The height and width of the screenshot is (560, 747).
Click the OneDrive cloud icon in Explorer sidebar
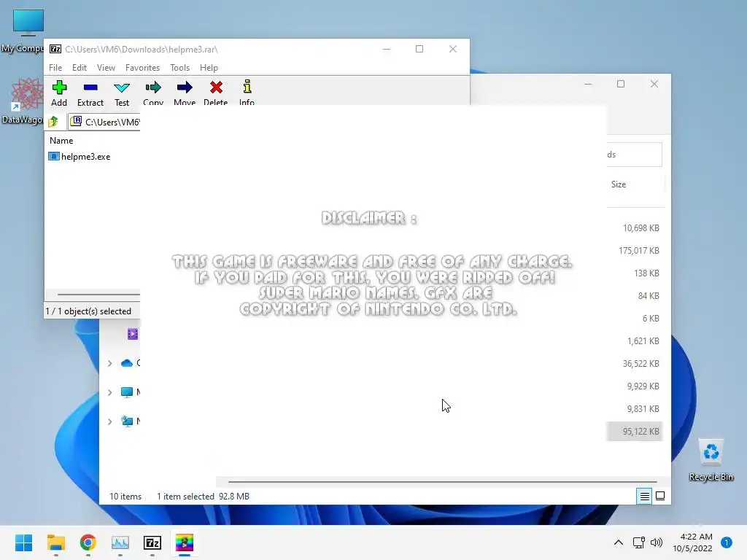click(127, 363)
